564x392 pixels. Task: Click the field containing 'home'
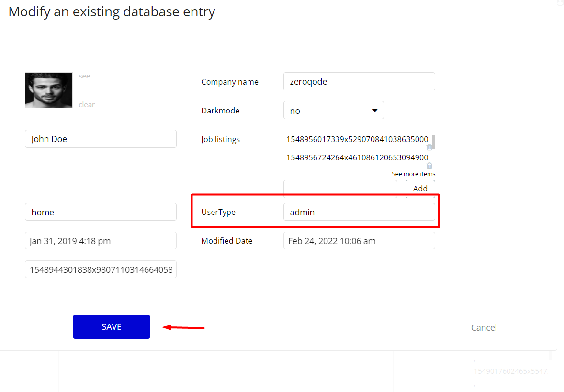(x=101, y=212)
